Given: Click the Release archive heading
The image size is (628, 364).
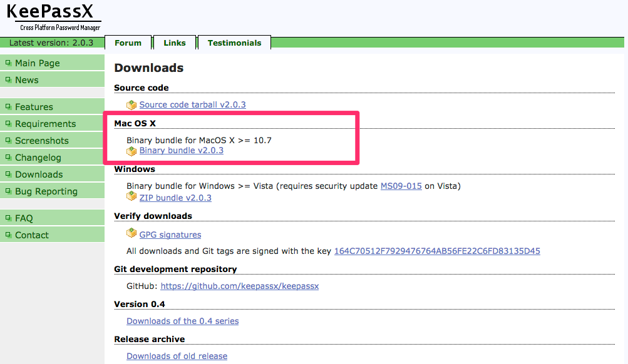Looking at the screenshot, I should 150,339.
